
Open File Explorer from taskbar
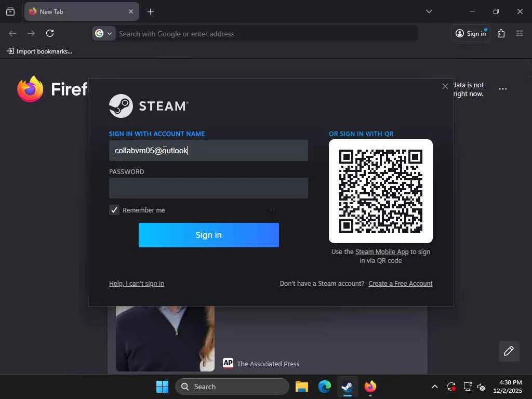click(x=302, y=387)
